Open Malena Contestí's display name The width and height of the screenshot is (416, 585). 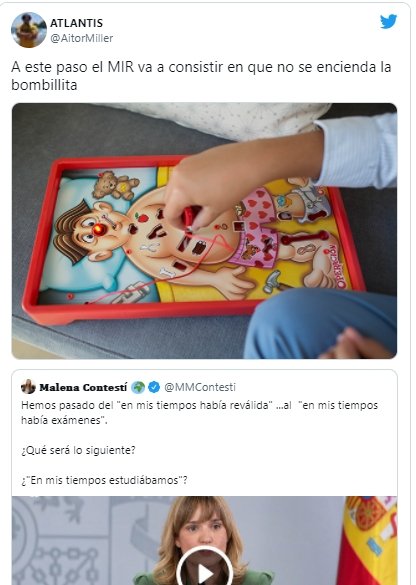click(x=83, y=387)
